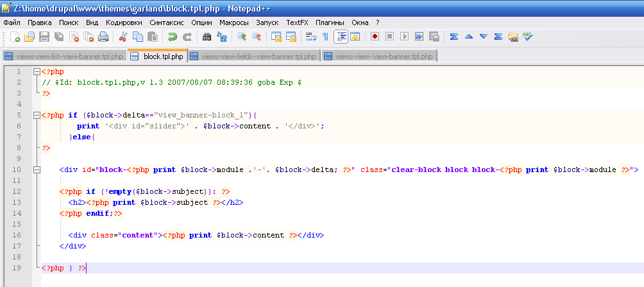The height and width of the screenshot is (287, 644).
Task: Click the Open file folder icon
Action: point(29,37)
